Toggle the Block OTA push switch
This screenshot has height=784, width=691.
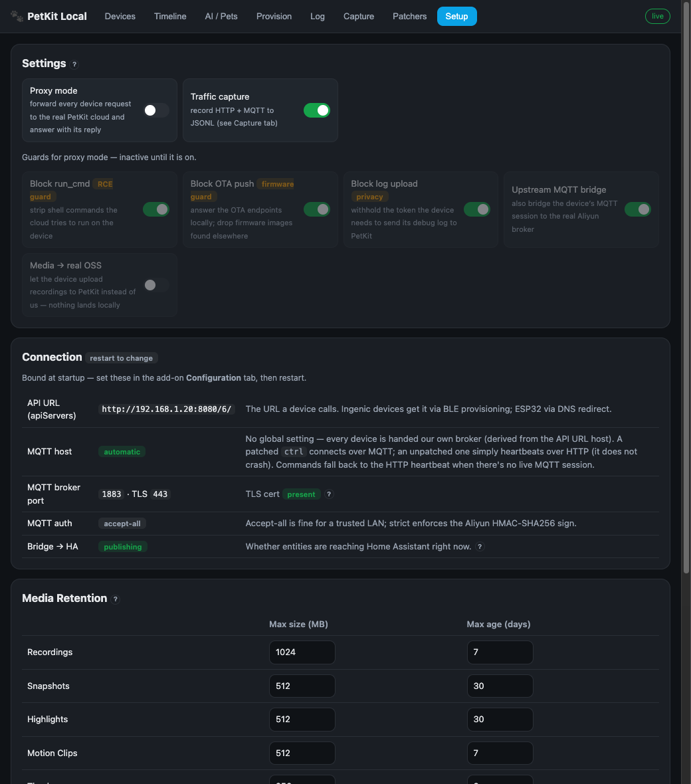point(316,209)
